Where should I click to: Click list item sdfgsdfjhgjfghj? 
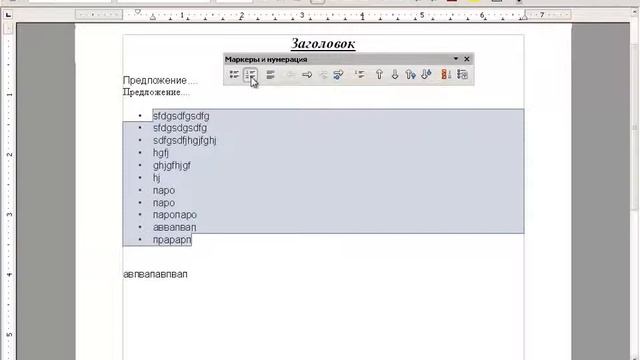[184, 141]
